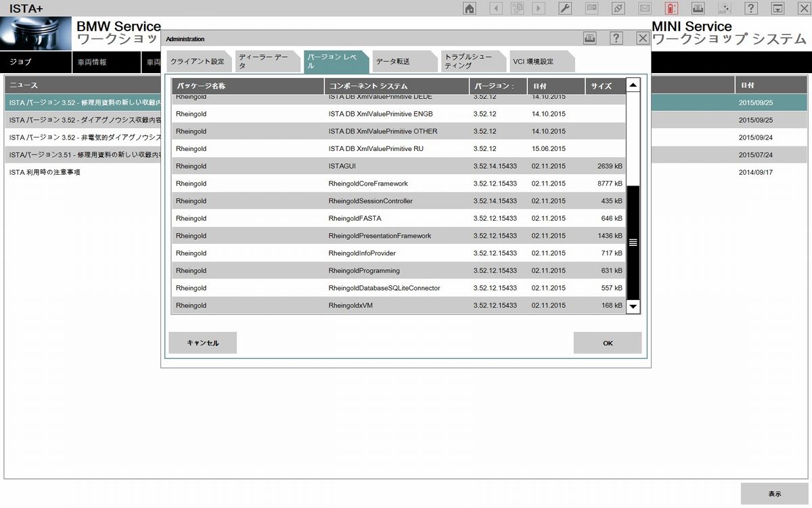Select the バージョン レベル tab
This screenshot has width=812, height=508.
tap(336, 62)
